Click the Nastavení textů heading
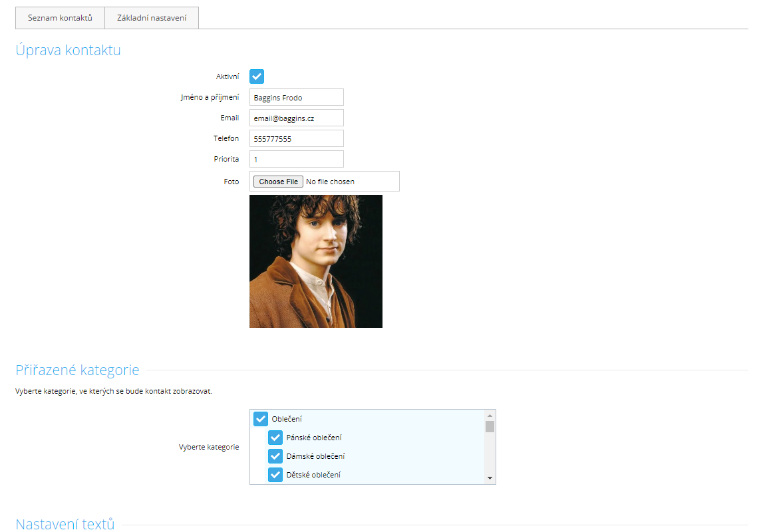 pyautogui.click(x=65, y=524)
